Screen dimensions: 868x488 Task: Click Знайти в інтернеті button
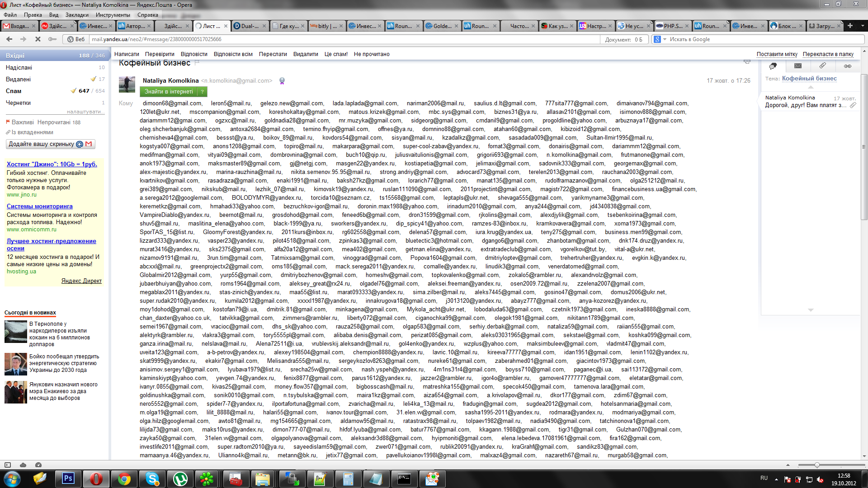tap(169, 92)
